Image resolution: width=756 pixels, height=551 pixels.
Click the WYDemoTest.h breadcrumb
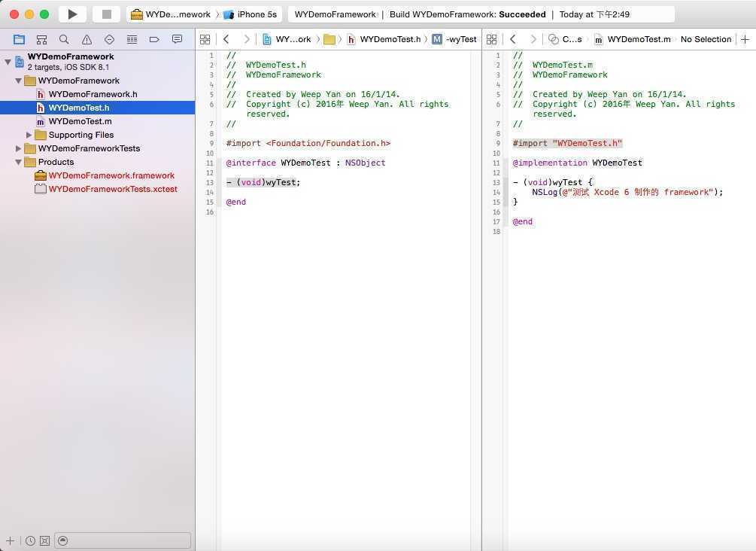point(384,40)
